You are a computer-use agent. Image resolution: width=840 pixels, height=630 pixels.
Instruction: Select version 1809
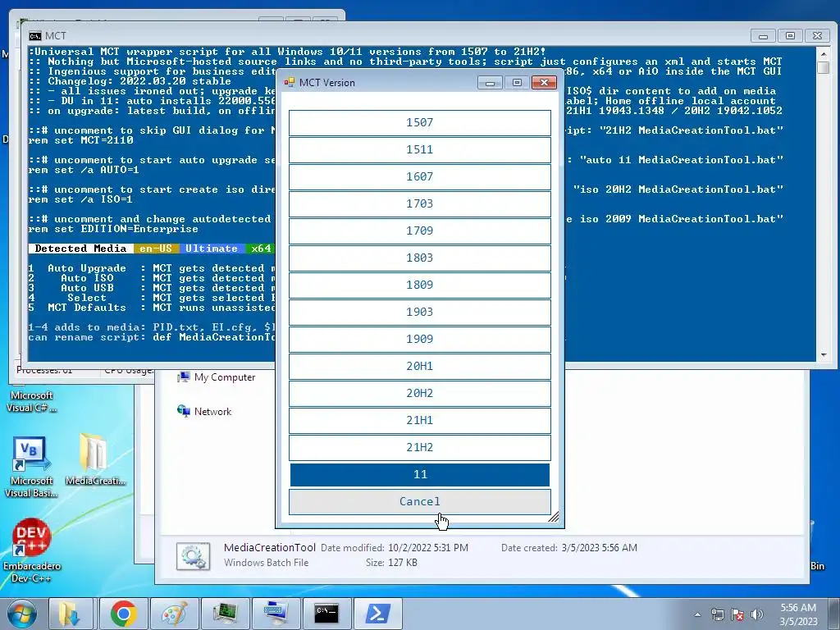pos(419,285)
